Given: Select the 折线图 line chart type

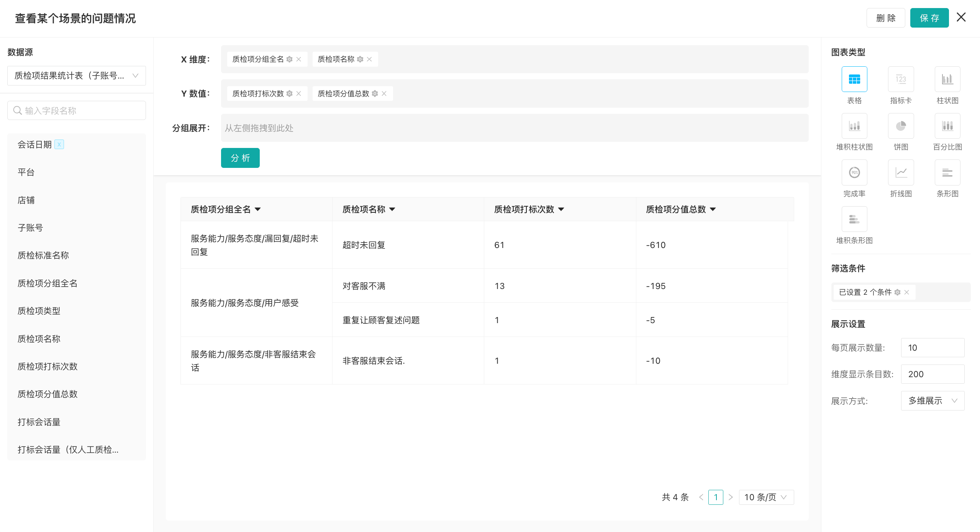Looking at the screenshot, I should (901, 172).
